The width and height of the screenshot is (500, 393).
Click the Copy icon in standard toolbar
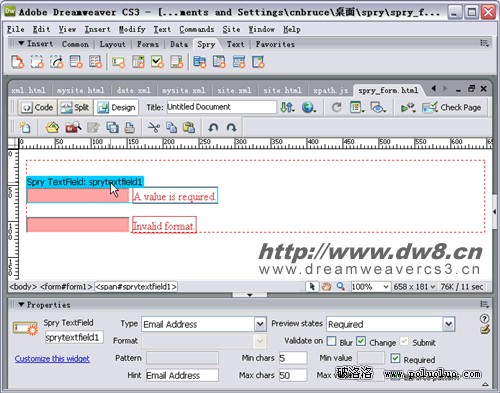tap(171, 127)
